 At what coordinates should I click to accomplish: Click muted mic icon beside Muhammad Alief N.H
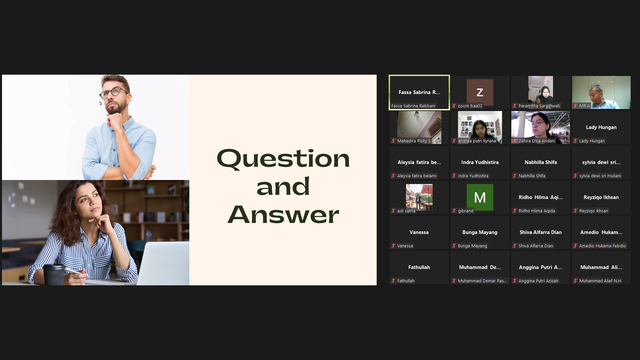pos(576,281)
